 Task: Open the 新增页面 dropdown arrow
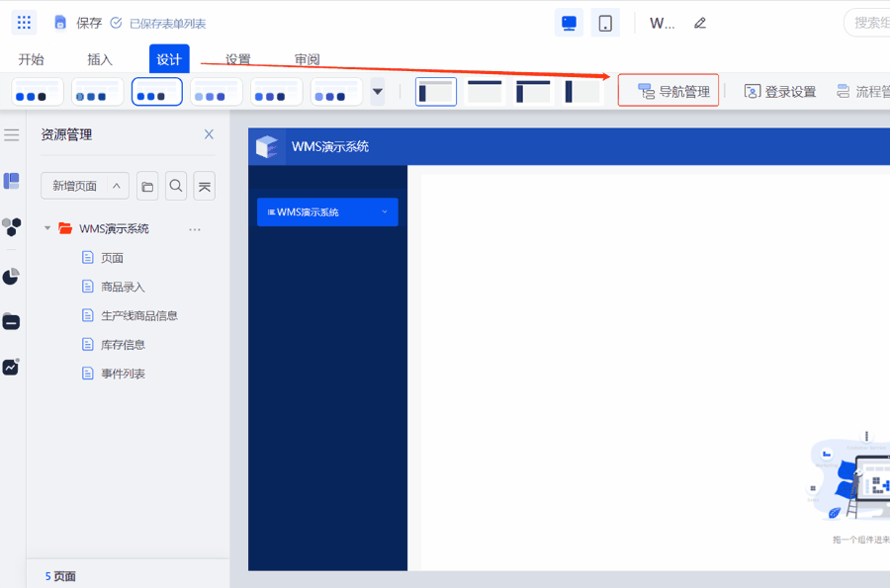click(x=117, y=186)
